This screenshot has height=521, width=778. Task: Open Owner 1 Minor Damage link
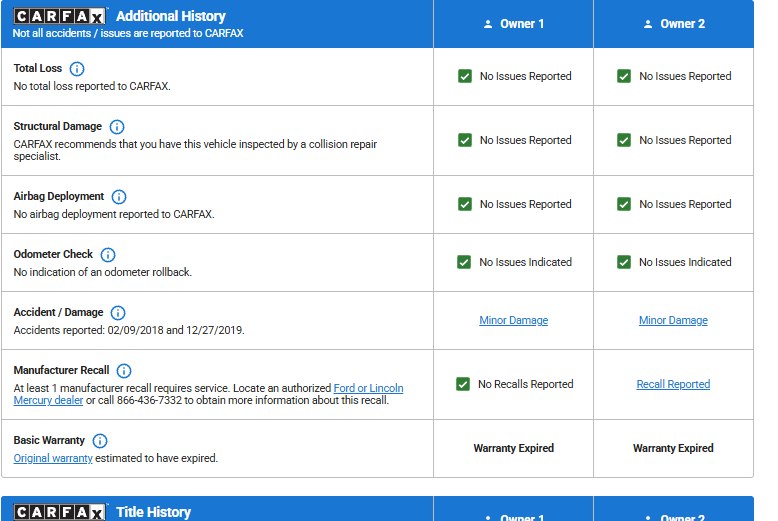click(513, 320)
